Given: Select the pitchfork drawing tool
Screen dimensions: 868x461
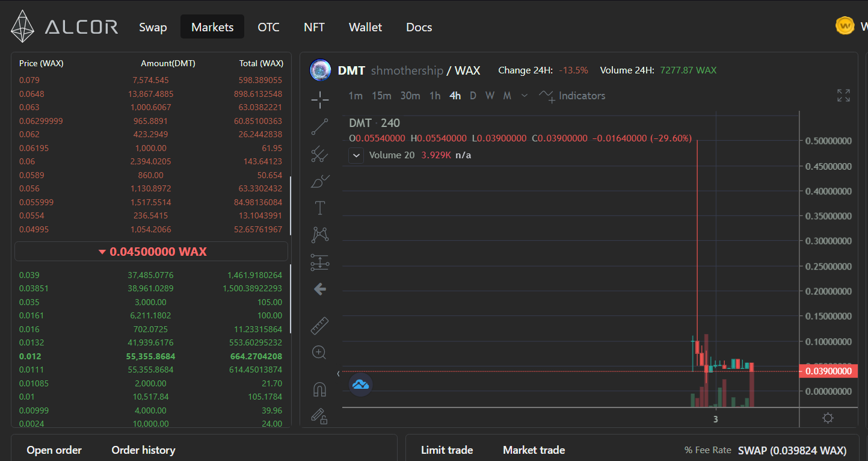Looking at the screenshot, I should click(x=320, y=154).
